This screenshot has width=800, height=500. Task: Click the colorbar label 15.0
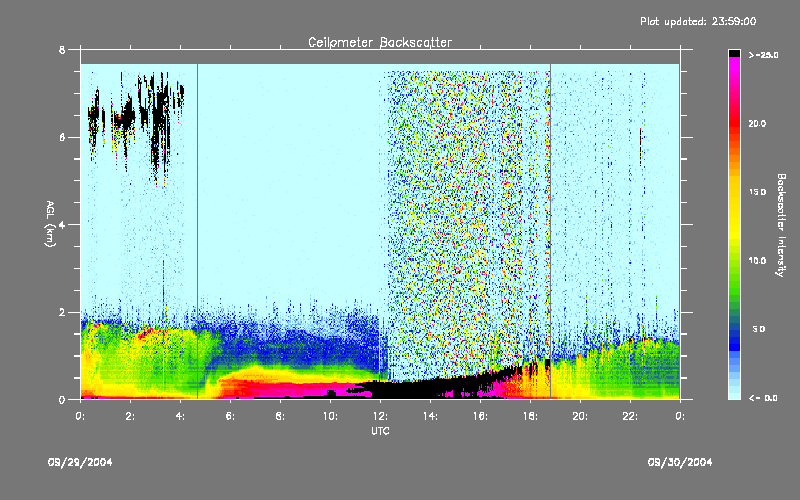click(x=757, y=192)
